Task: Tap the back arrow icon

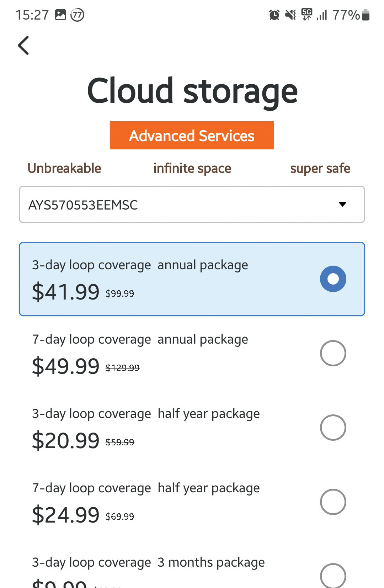Action: click(23, 46)
